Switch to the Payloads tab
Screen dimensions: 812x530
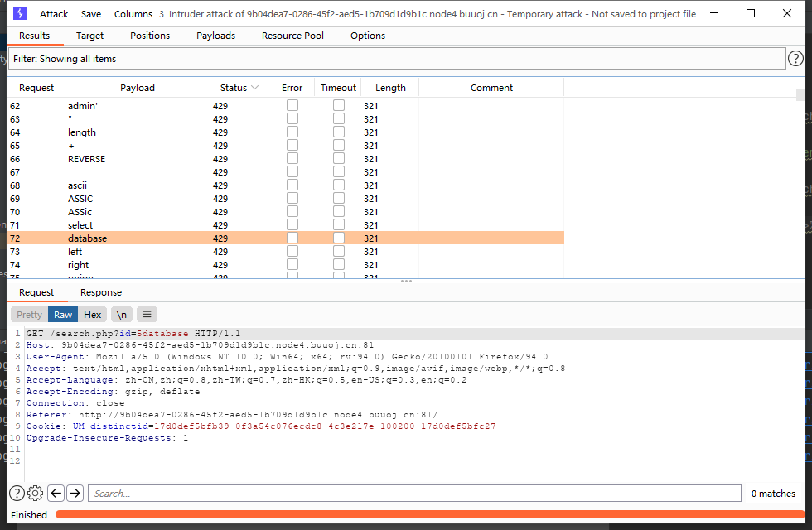pos(215,36)
